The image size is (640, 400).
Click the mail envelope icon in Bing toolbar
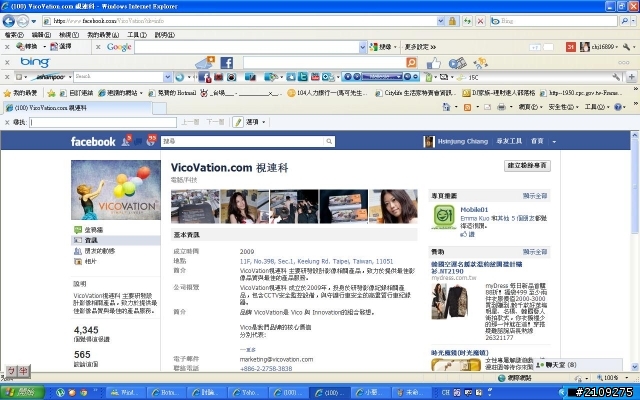(204, 62)
